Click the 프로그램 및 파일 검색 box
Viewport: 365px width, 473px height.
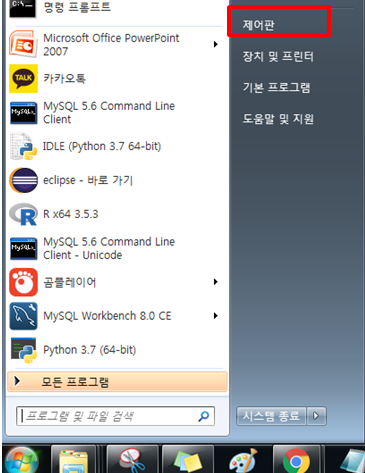point(115,416)
